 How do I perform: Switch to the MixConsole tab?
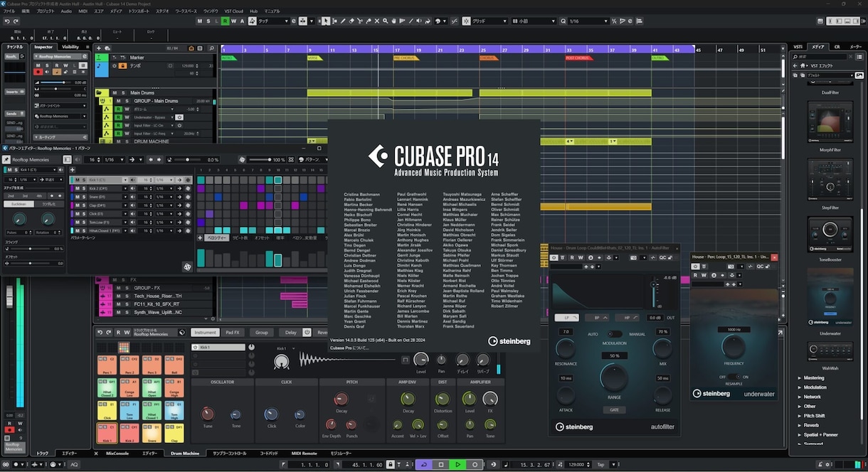click(x=117, y=453)
